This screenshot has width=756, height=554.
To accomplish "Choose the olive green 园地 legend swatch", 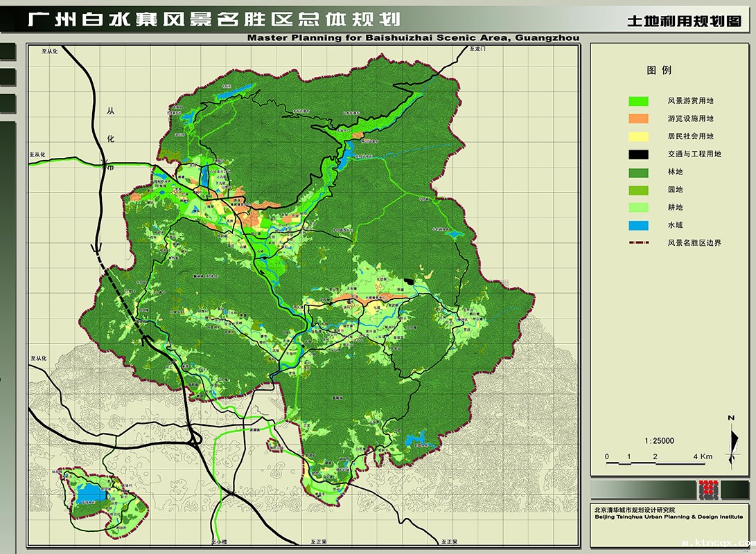I will pyautogui.click(x=638, y=190).
